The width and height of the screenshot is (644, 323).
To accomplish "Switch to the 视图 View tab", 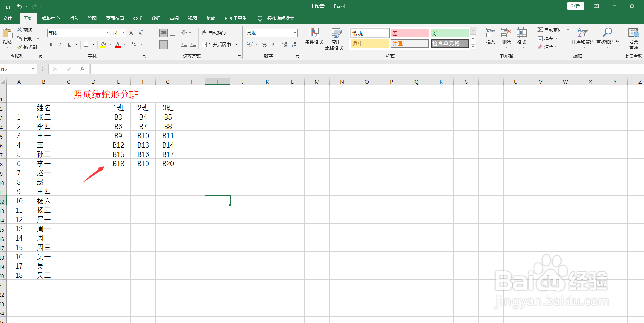I will tap(193, 18).
